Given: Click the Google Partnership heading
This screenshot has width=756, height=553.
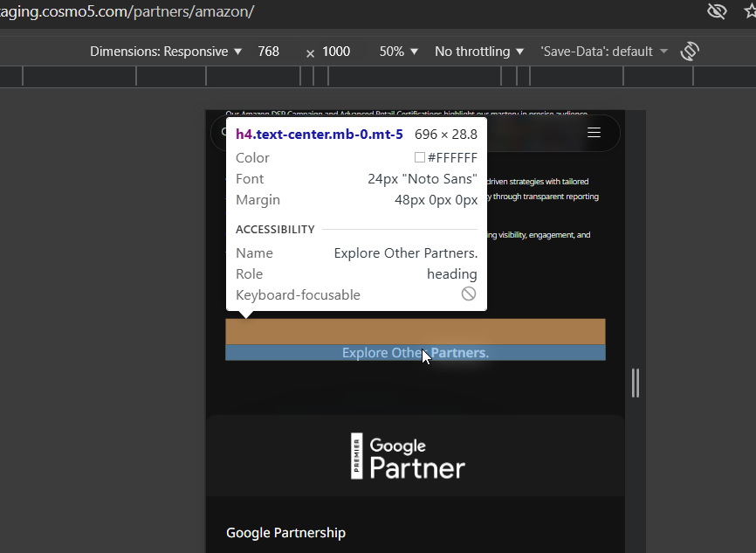Looking at the screenshot, I should point(286,533).
